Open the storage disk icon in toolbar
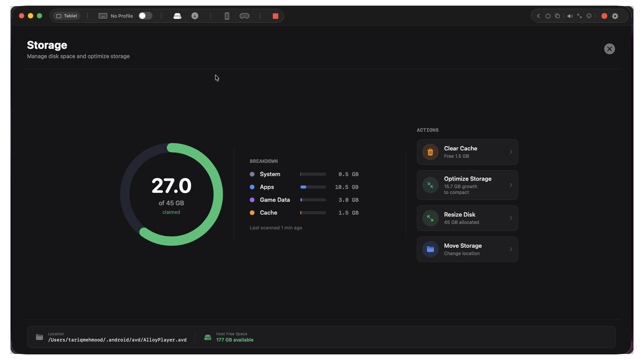The width and height of the screenshot is (644, 360). coord(178,16)
